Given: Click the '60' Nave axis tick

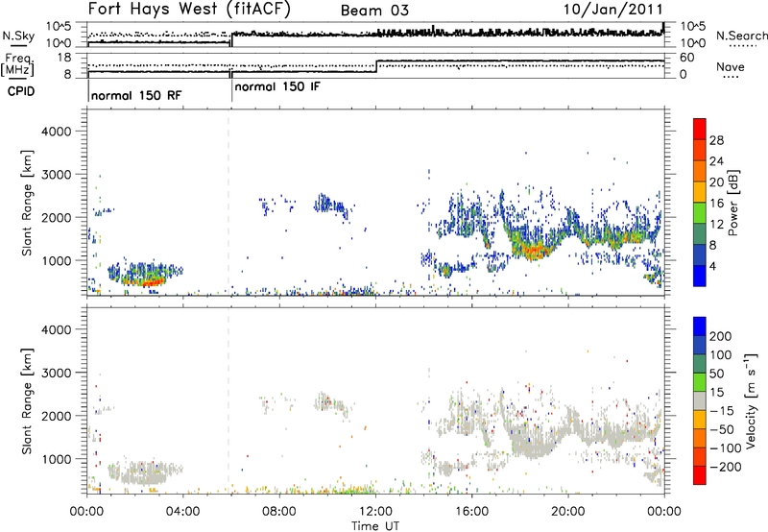Looking at the screenshot, I should [x=686, y=58].
